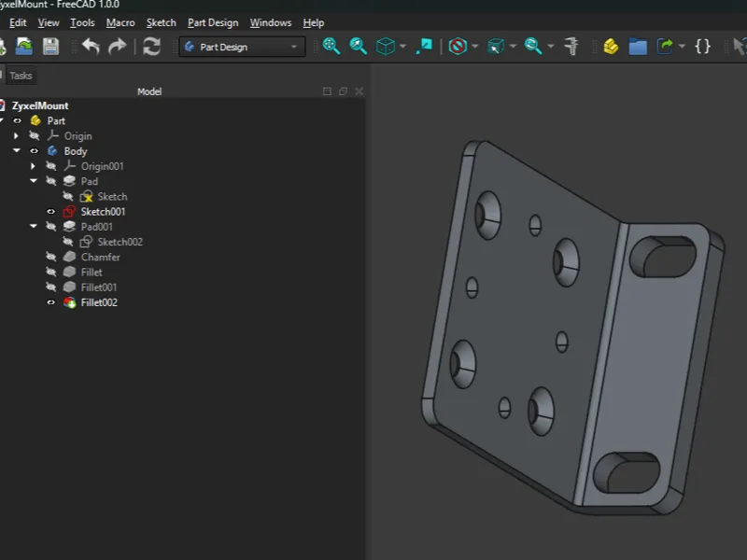Redo the last undone action

(x=118, y=47)
